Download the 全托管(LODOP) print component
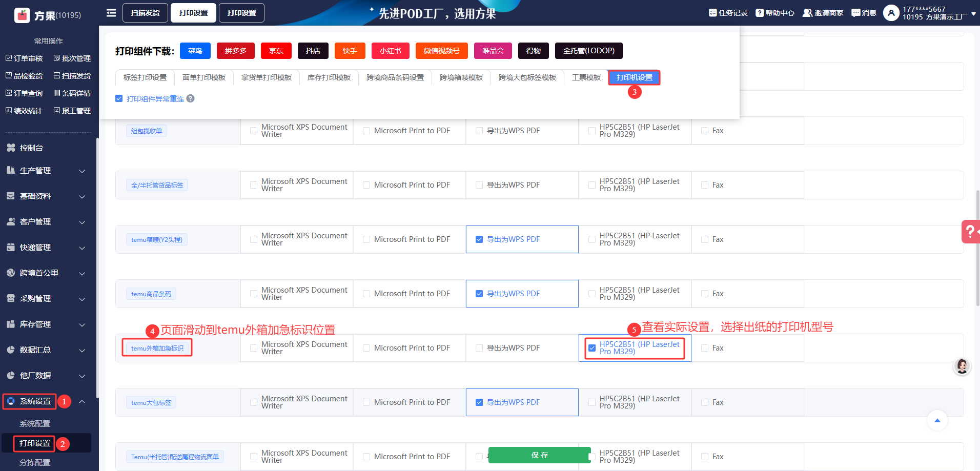 589,51
